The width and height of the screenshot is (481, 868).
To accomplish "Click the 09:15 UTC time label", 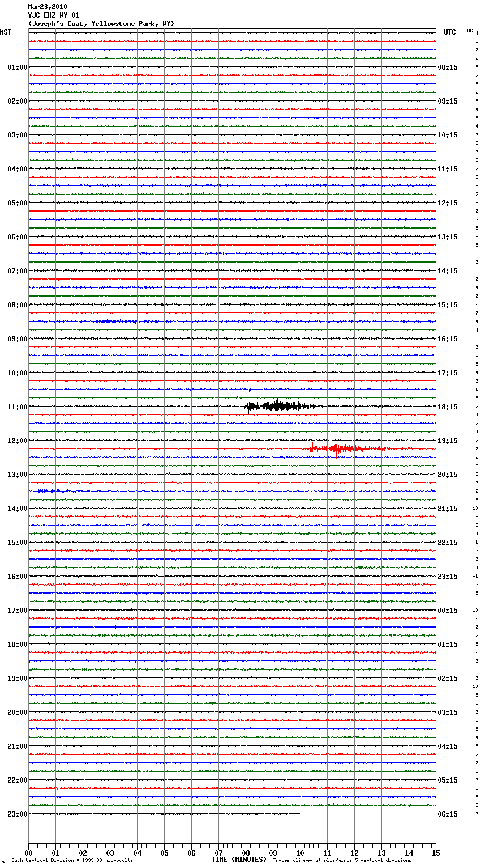I will (448, 101).
